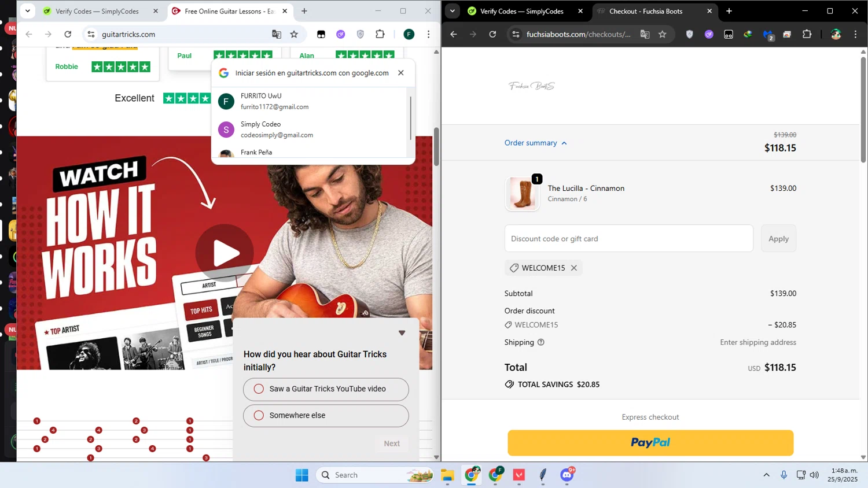Reload the Fuchsia Boots checkout page
This screenshot has height=488, width=868.
click(492, 34)
